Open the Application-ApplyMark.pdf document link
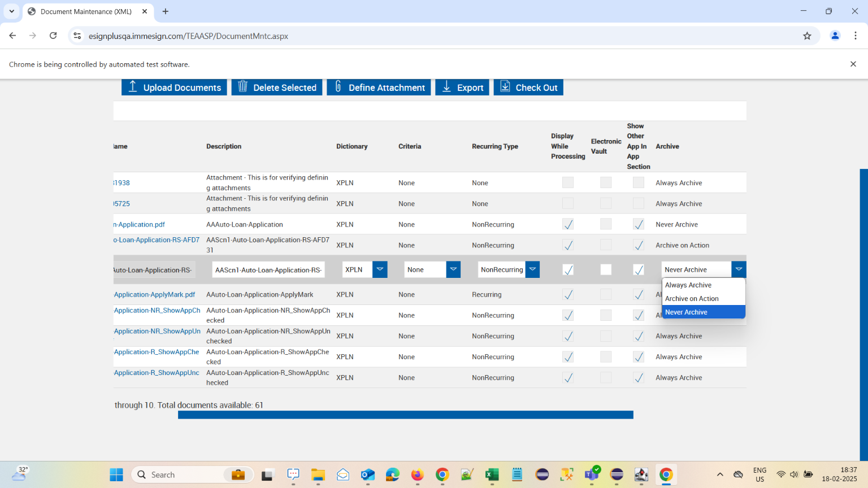 [154, 295]
